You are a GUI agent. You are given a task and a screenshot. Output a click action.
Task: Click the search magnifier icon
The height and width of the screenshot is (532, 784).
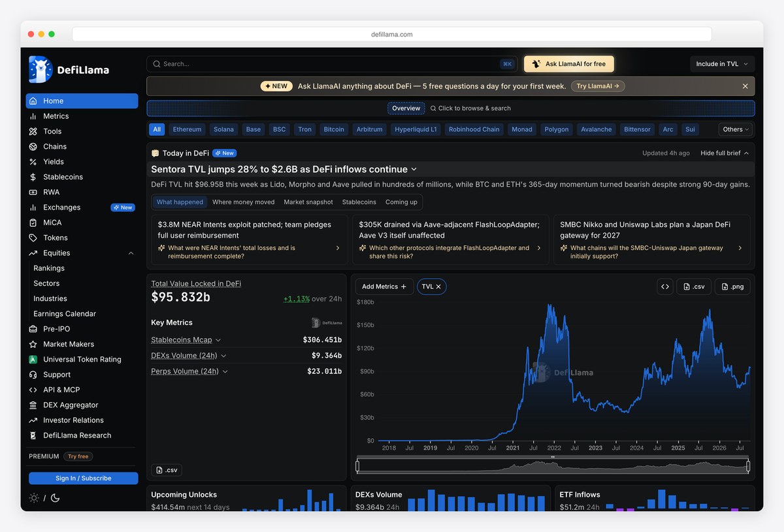click(157, 64)
